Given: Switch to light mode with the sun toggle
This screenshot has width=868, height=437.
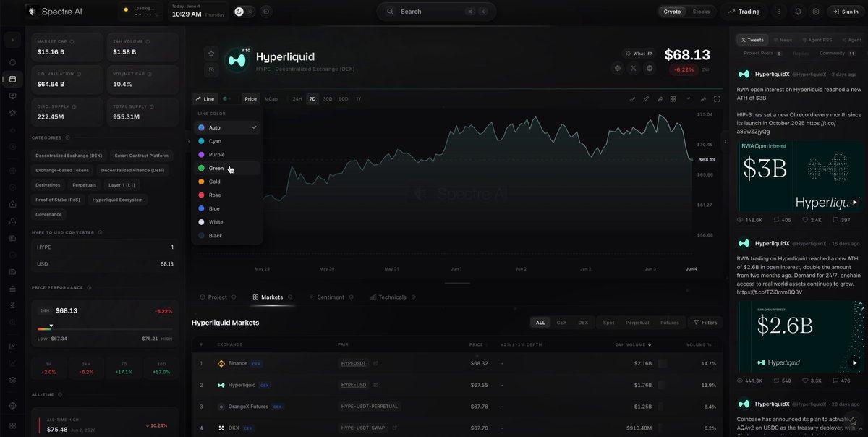Looking at the screenshot, I should click(x=250, y=12).
